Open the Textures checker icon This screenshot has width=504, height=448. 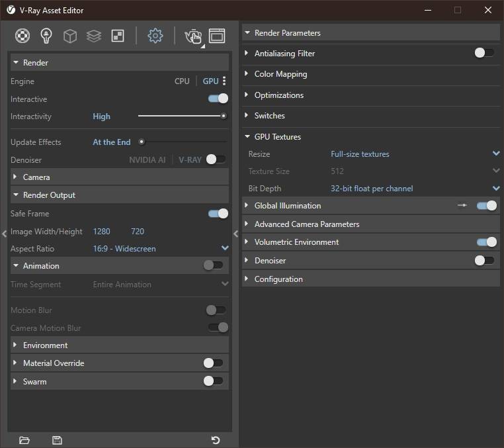(x=118, y=36)
